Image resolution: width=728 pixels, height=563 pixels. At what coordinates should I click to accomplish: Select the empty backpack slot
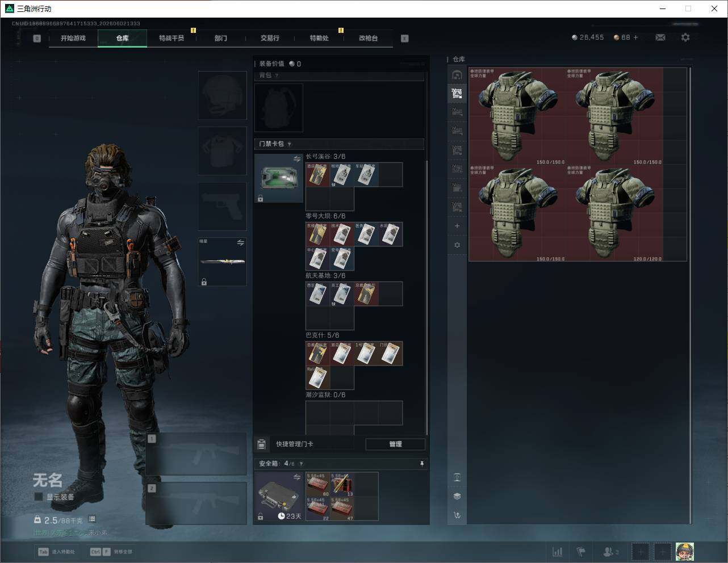point(279,108)
